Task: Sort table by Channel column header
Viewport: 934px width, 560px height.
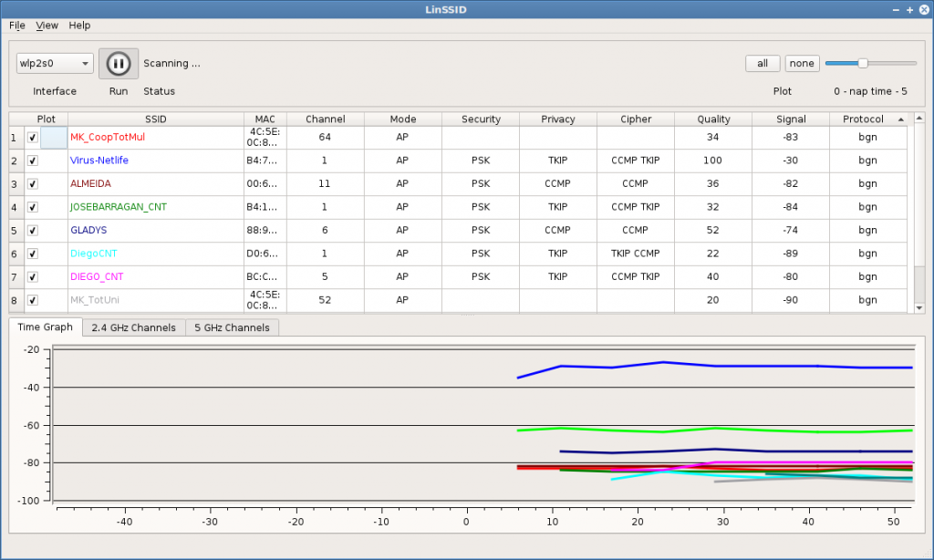Action: tap(326, 119)
